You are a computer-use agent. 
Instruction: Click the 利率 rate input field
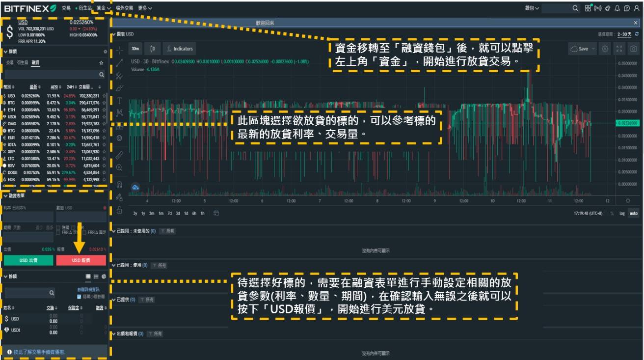pos(28,217)
